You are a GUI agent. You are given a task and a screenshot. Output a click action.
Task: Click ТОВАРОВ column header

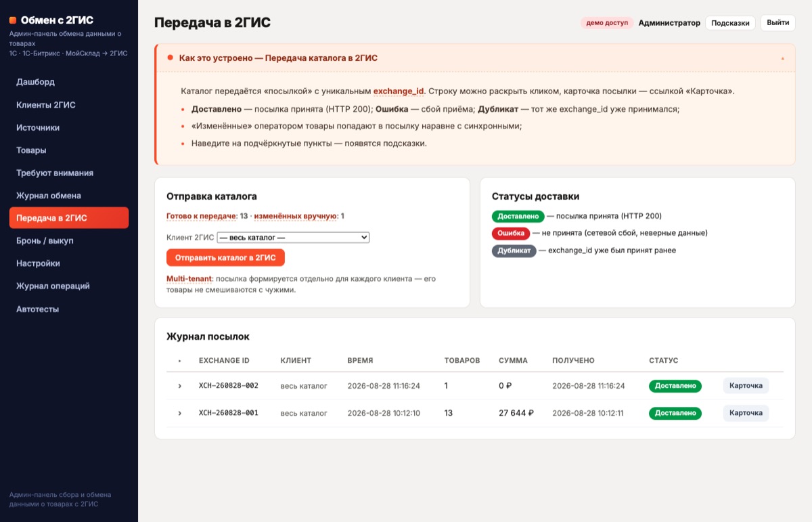click(x=462, y=361)
